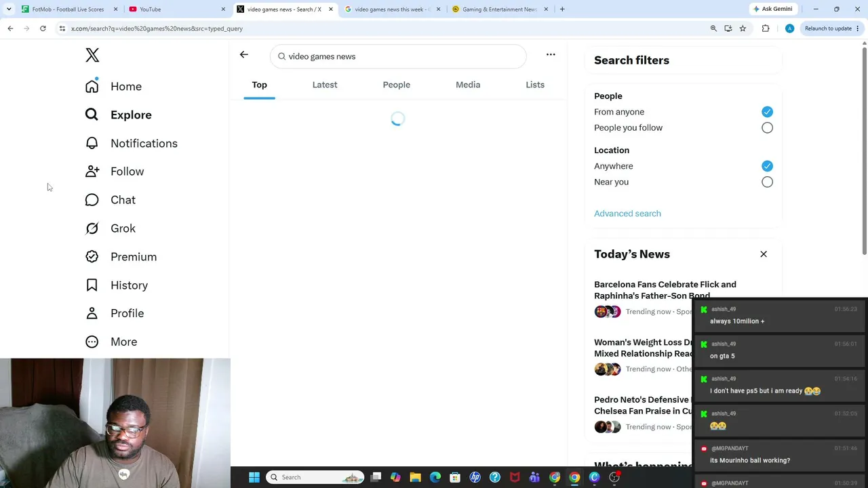Click the X logo in the sidebar
Image resolution: width=868 pixels, height=488 pixels.
coord(92,56)
